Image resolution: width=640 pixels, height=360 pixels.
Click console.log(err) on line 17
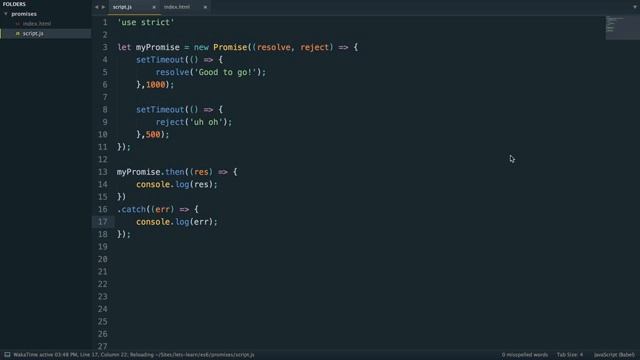(177, 222)
